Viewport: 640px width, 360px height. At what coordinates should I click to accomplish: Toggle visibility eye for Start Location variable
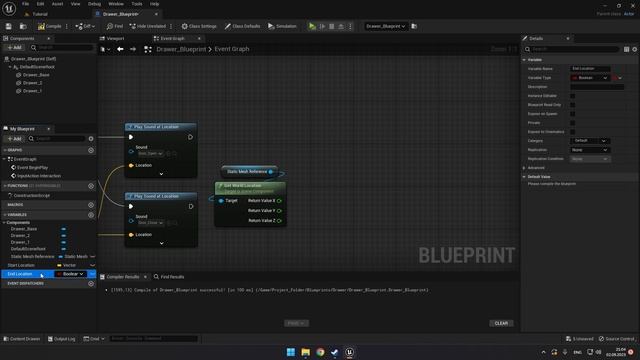coord(92,265)
